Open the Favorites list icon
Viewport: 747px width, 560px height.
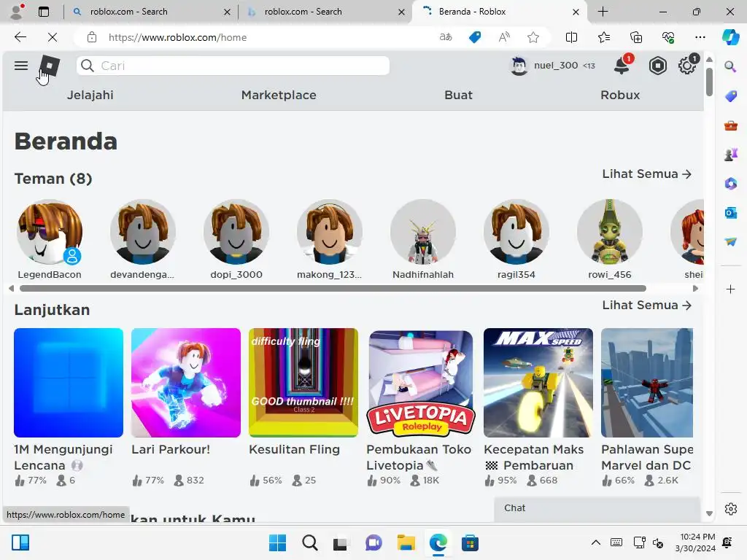pyautogui.click(x=603, y=37)
